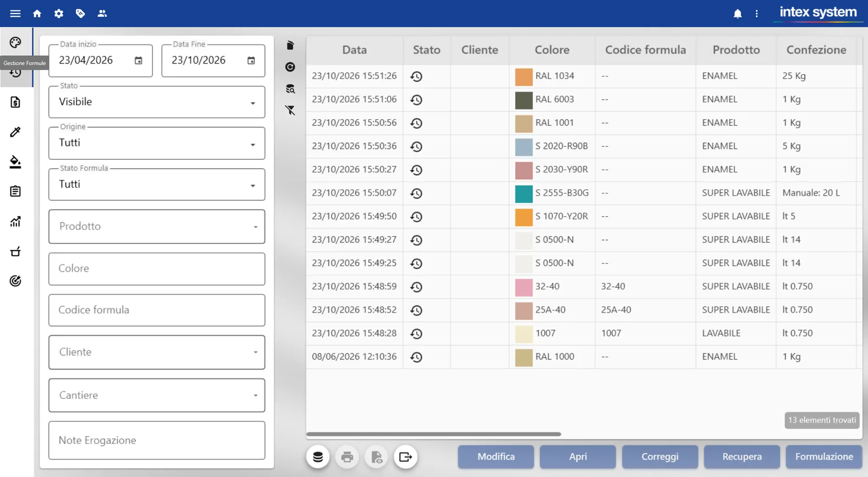Click the print button below the table

point(347,457)
